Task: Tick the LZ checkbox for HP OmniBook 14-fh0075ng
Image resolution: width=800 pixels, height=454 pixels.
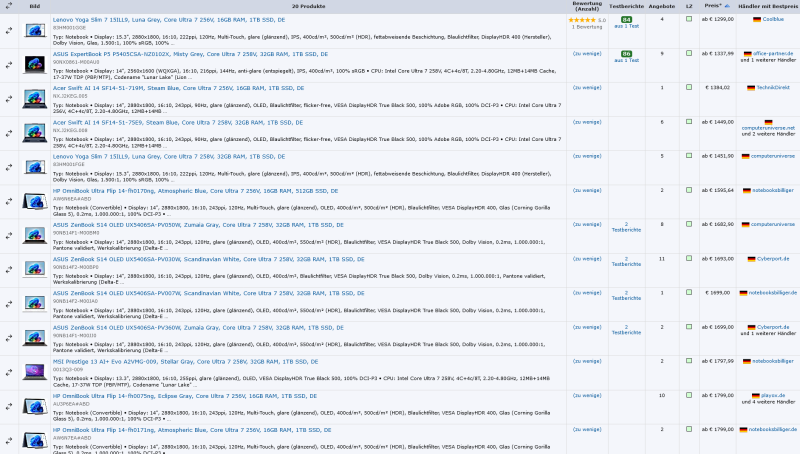Action: 689,395
